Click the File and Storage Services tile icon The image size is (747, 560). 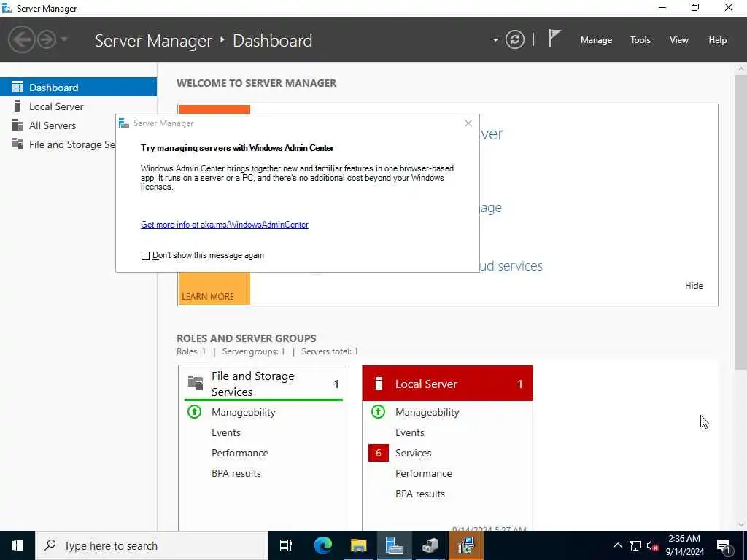(x=196, y=382)
